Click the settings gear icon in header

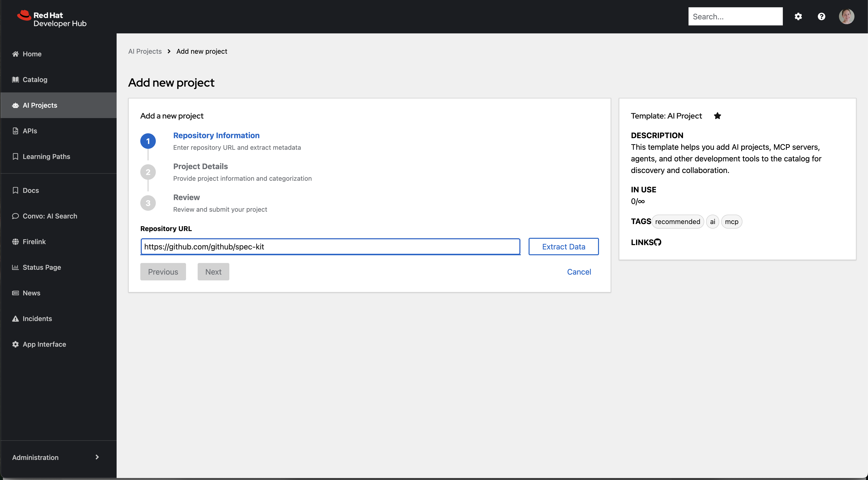point(798,16)
